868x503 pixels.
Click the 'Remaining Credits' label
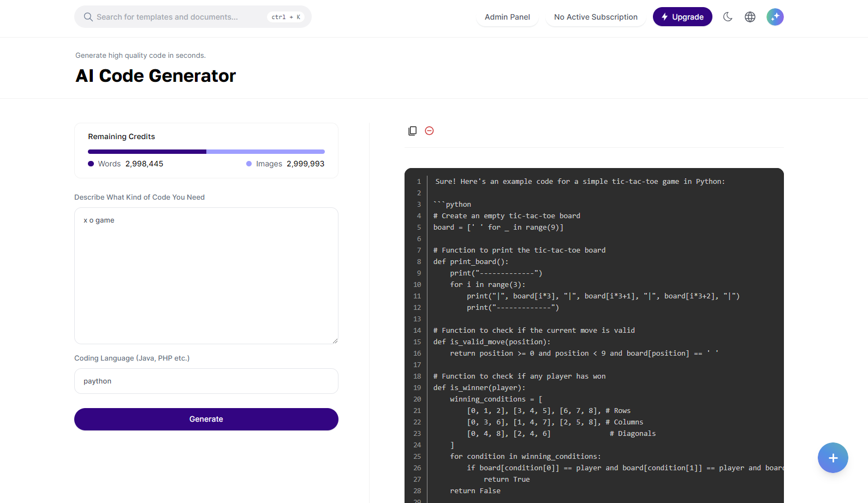121,136
